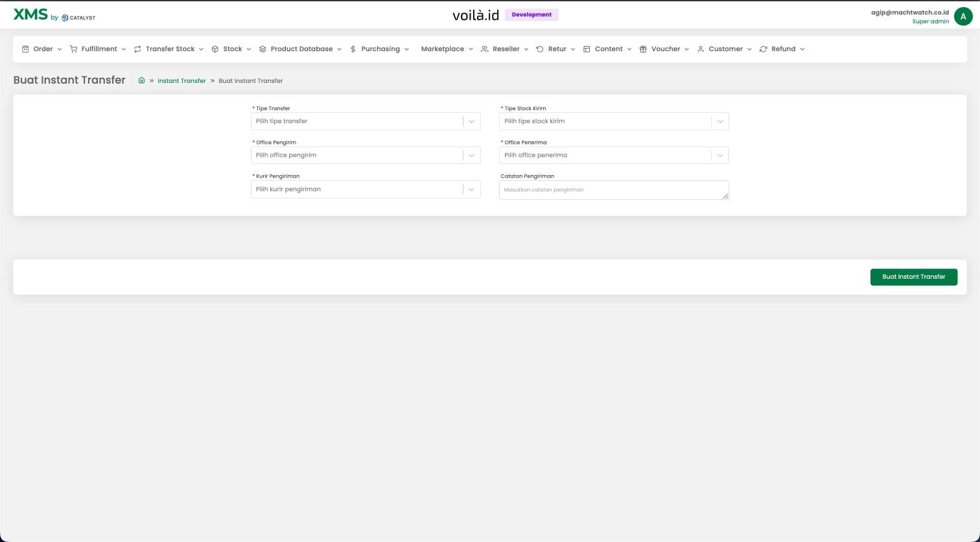The image size is (980, 542).
Task: Click the agip@machtwatch.co.id account email
Action: (910, 12)
